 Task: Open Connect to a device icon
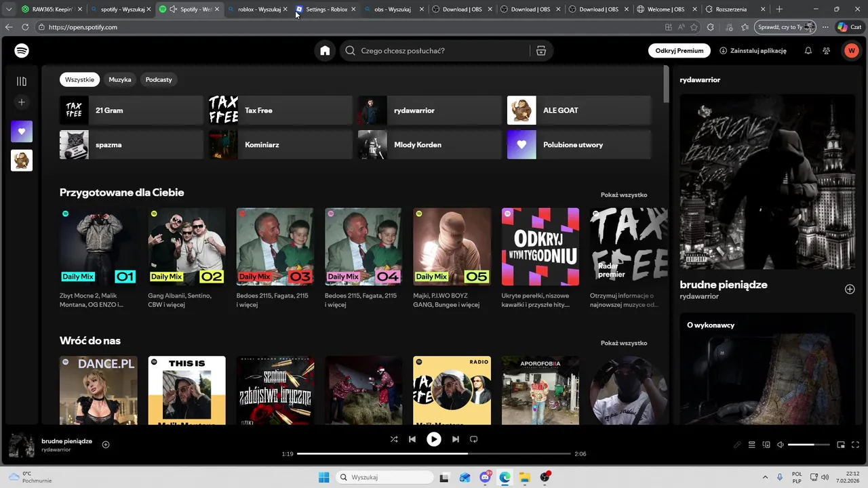click(766, 445)
